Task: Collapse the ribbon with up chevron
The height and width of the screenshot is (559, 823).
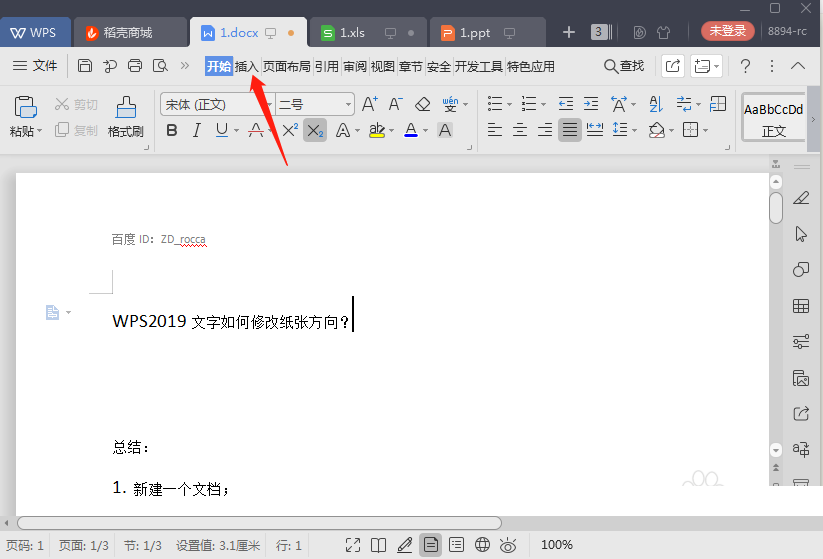Action: 798,66
